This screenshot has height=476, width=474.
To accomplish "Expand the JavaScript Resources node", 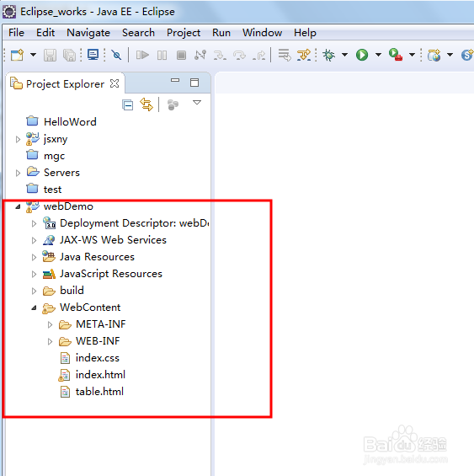I will point(34,274).
